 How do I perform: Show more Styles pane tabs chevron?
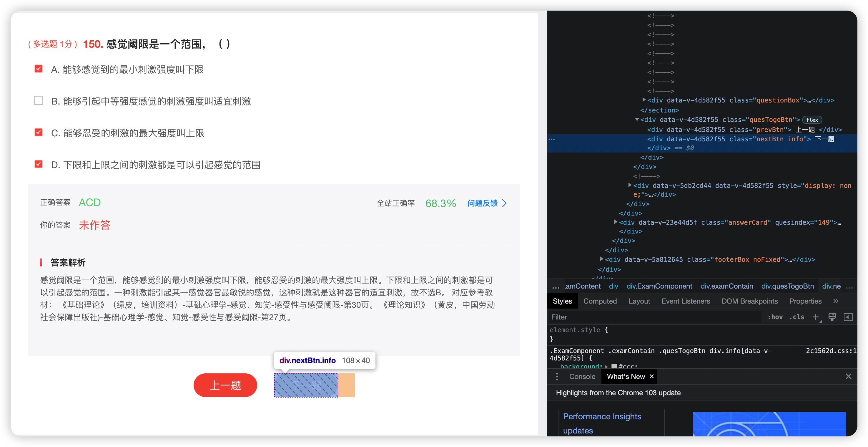click(x=836, y=301)
